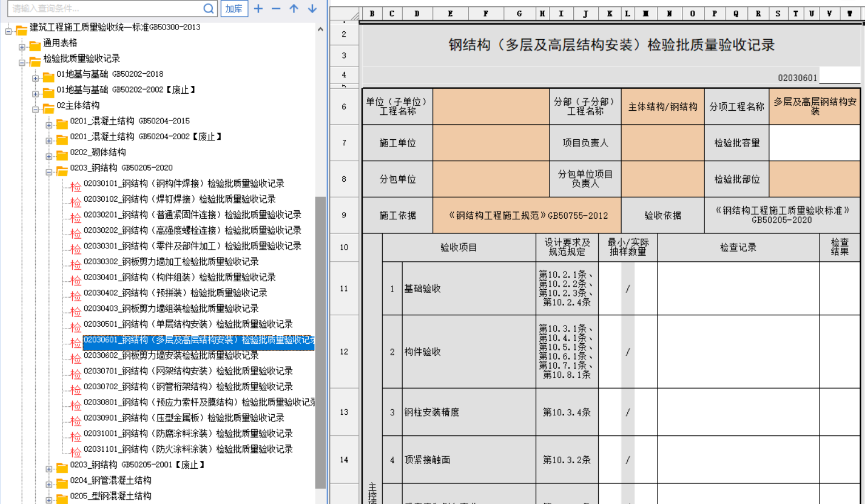Viewport: 865px width, 504px height.
Task: Click the plus icon in toolbar
Action: click(x=258, y=9)
